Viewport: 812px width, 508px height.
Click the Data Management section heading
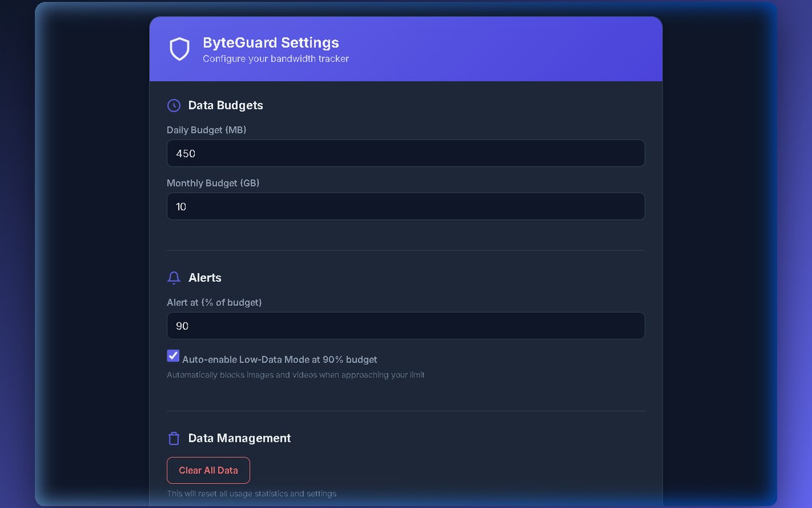tap(240, 438)
